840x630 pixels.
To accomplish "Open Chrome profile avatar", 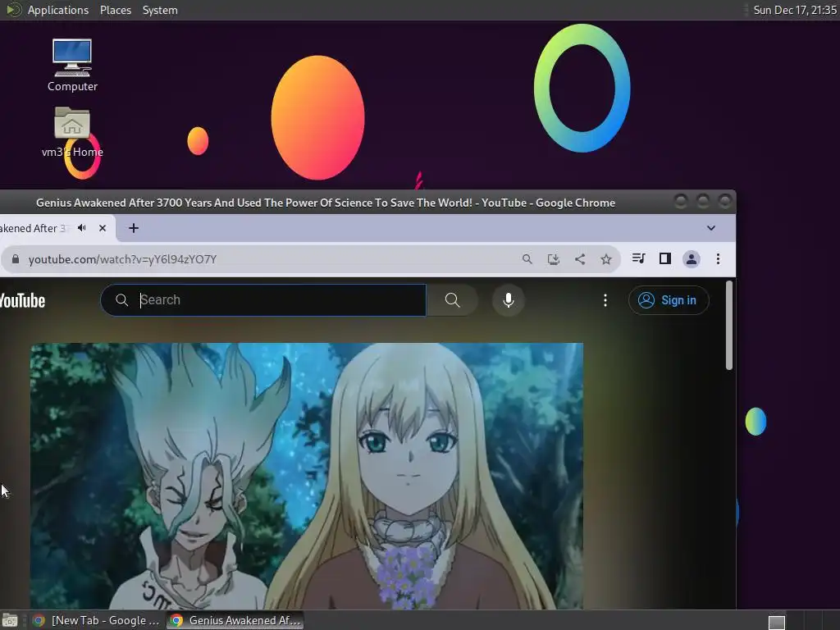I will tap(692, 259).
